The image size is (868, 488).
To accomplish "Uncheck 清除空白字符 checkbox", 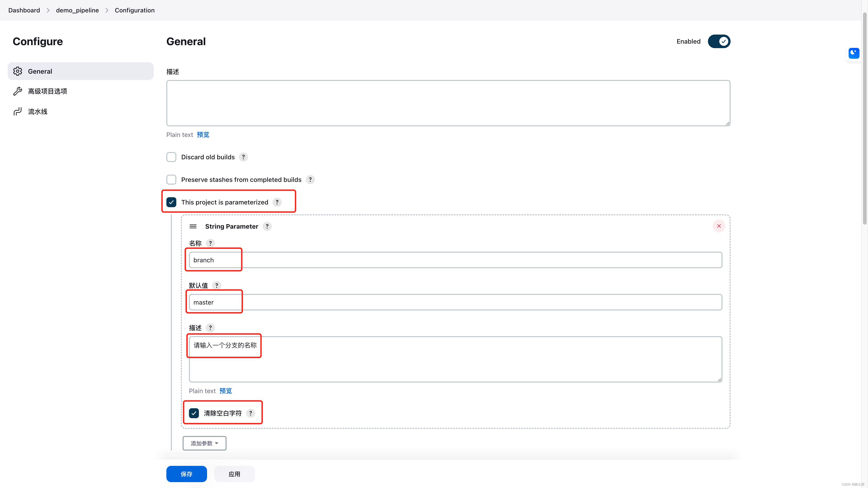I will [x=194, y=413].
